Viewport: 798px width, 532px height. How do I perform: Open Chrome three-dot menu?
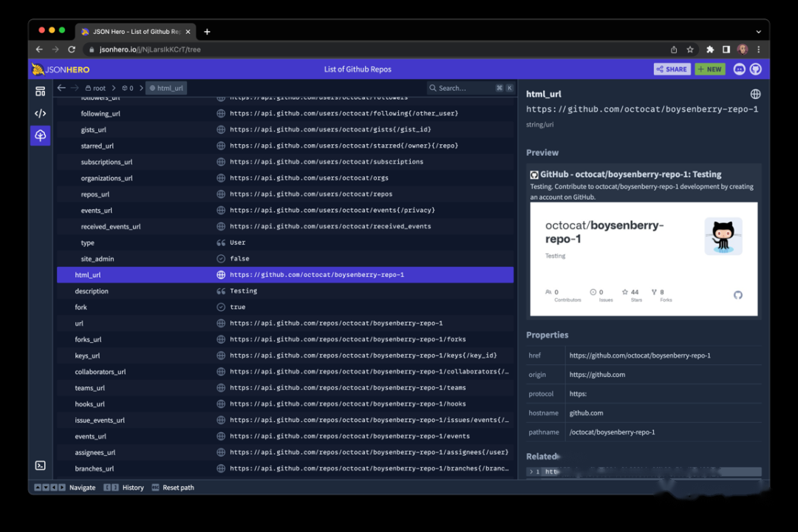click(x=759, y=50)
